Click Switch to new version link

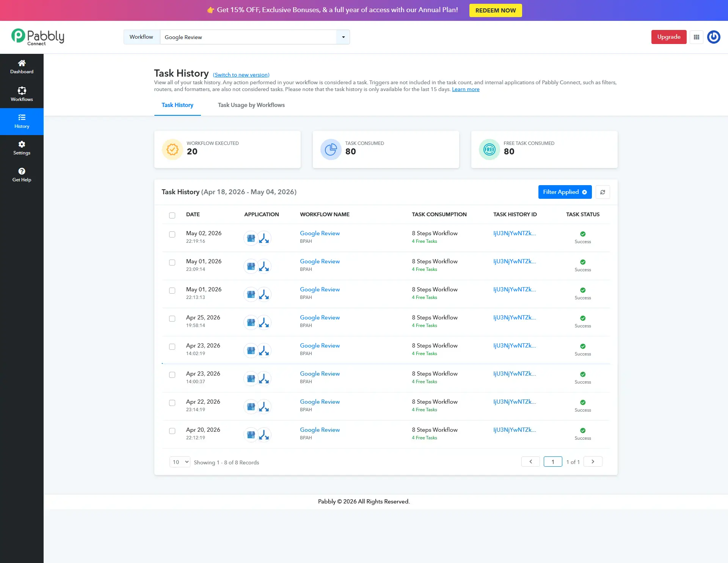point(241,75)
